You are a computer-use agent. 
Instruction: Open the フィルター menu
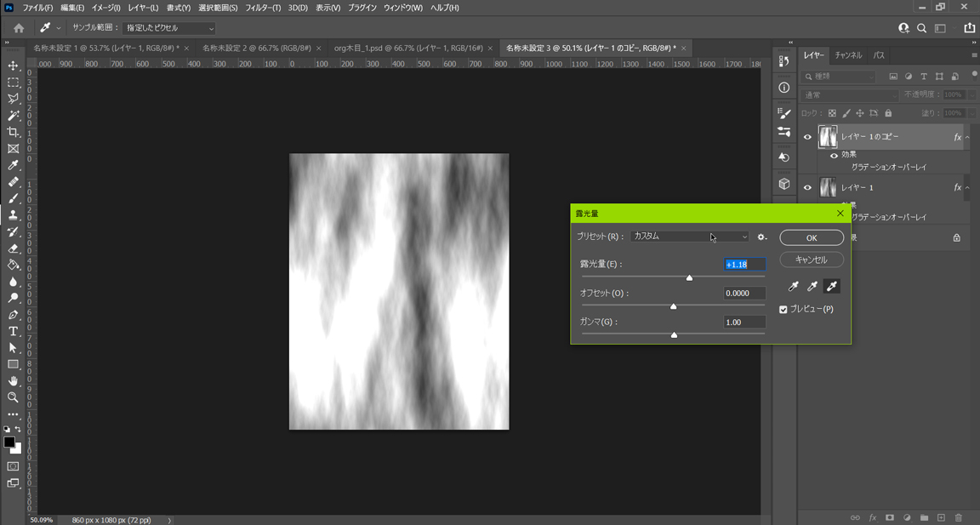point(262,8)
